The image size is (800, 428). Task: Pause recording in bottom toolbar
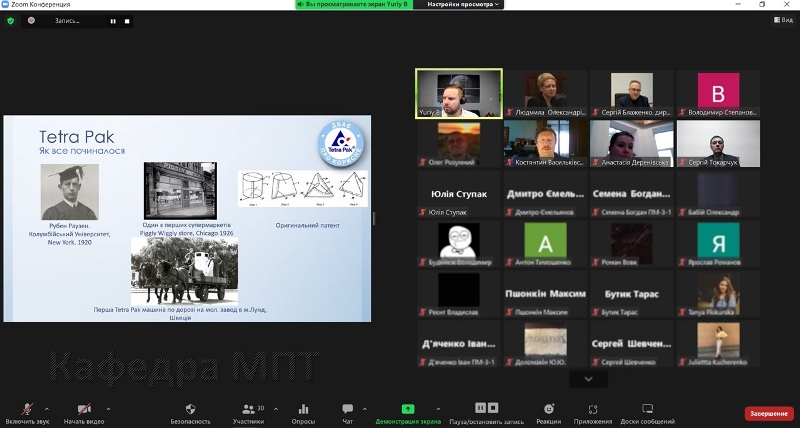click(480, 408)
